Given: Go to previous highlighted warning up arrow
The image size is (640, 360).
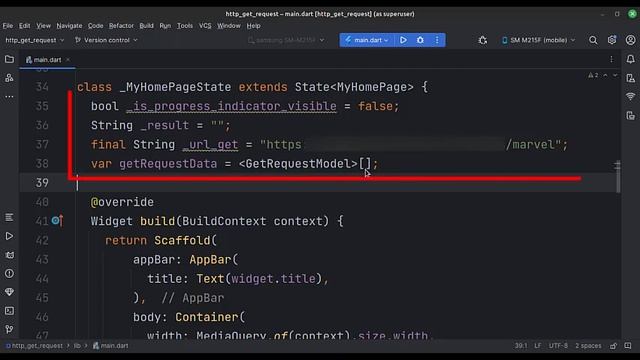Looking at the screenshot, I should point(606,76).
